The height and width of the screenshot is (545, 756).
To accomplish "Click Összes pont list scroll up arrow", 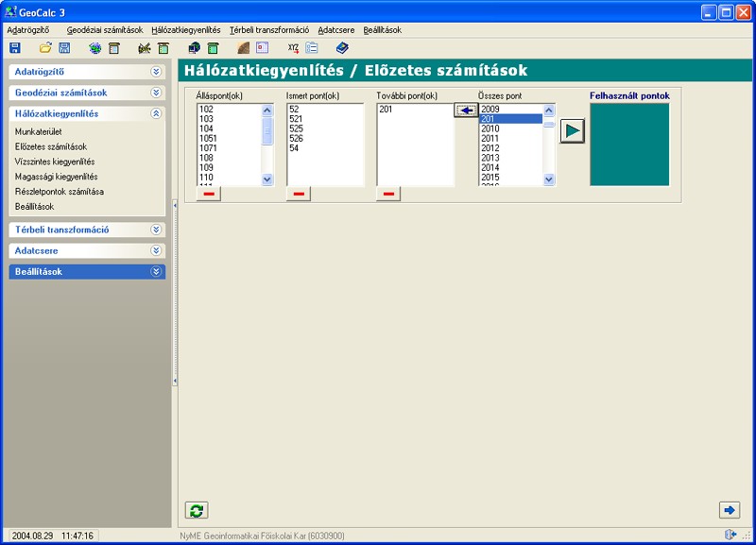I will [549, 111].
